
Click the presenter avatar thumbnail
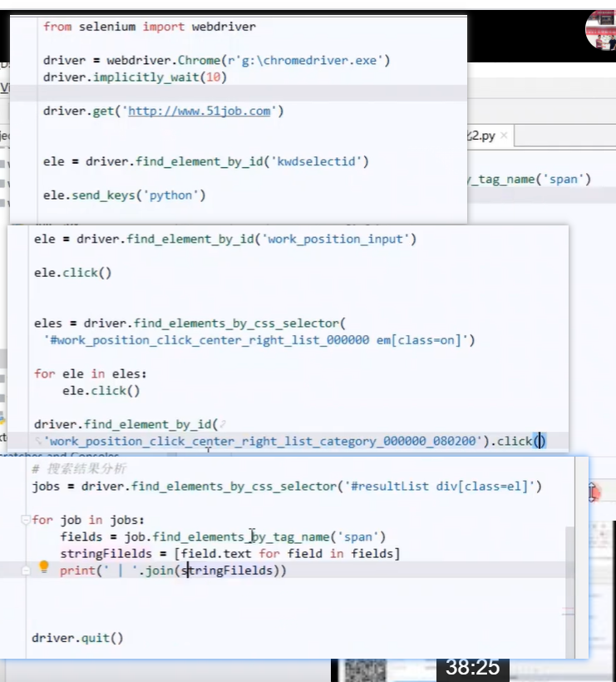click(x=601, y=31)
